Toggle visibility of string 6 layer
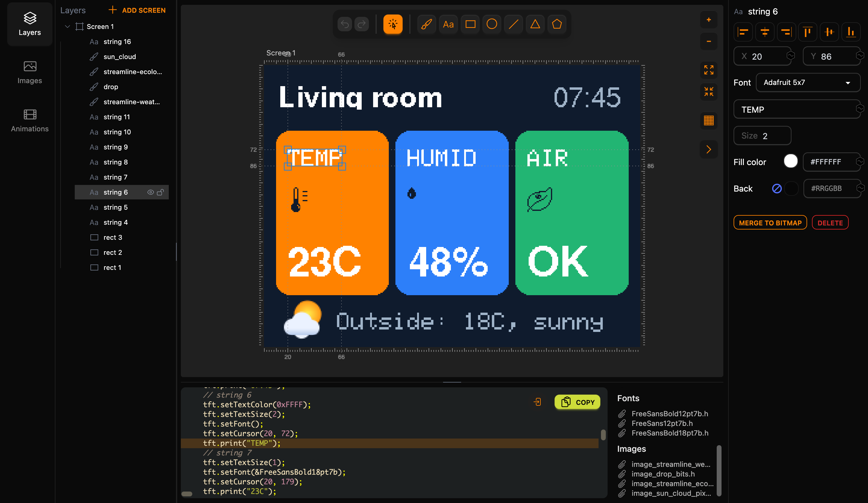Screen dimensions: 868x503 click(x=150, y=192)
